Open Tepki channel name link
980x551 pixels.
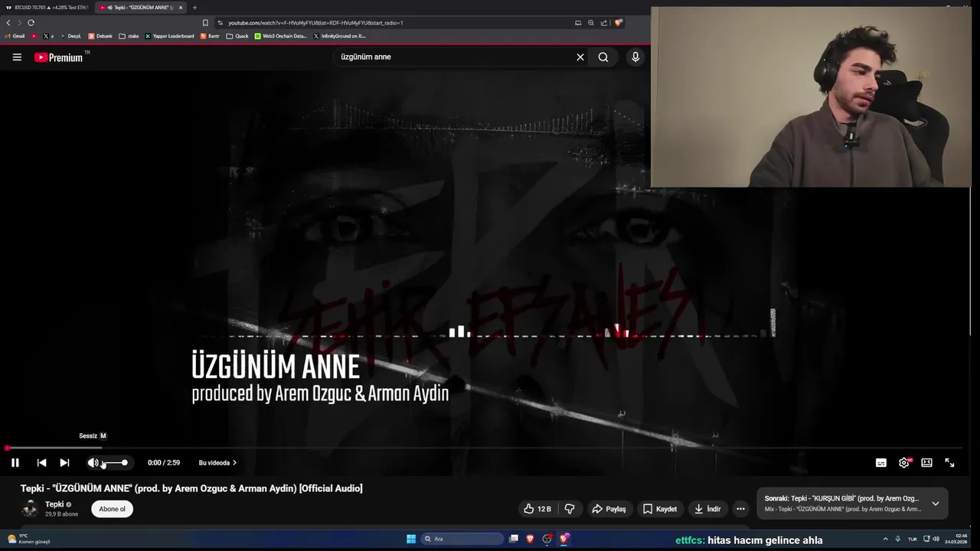(54, 504)
